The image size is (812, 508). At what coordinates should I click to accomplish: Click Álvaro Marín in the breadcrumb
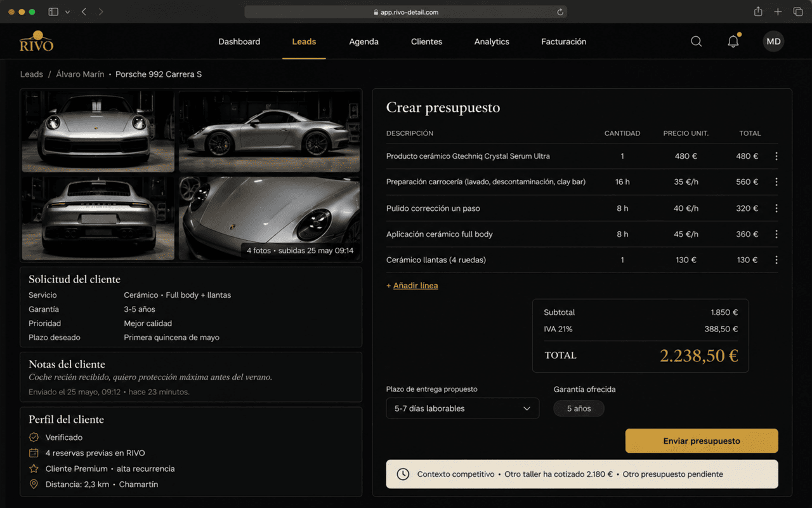[x=80, y=74]
